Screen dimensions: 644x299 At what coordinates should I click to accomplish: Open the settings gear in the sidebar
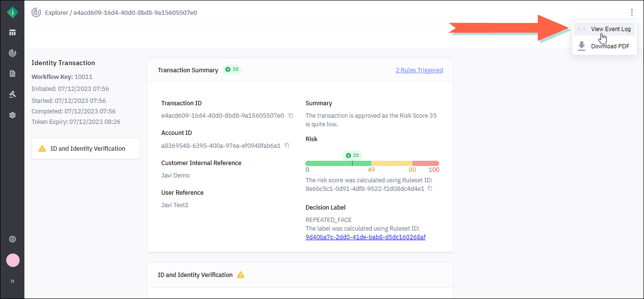12,115
